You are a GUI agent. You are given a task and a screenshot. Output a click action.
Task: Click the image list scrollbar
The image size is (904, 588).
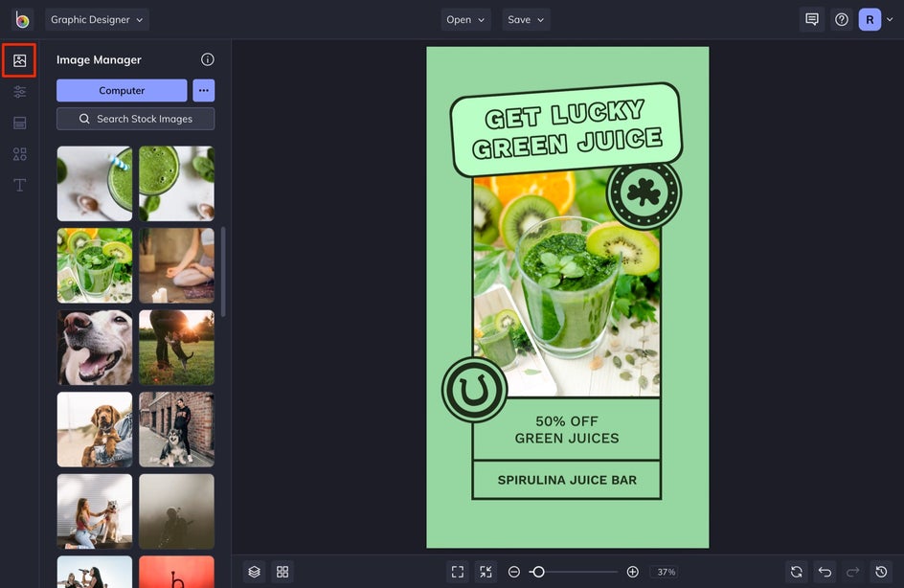tap(223, 272)
